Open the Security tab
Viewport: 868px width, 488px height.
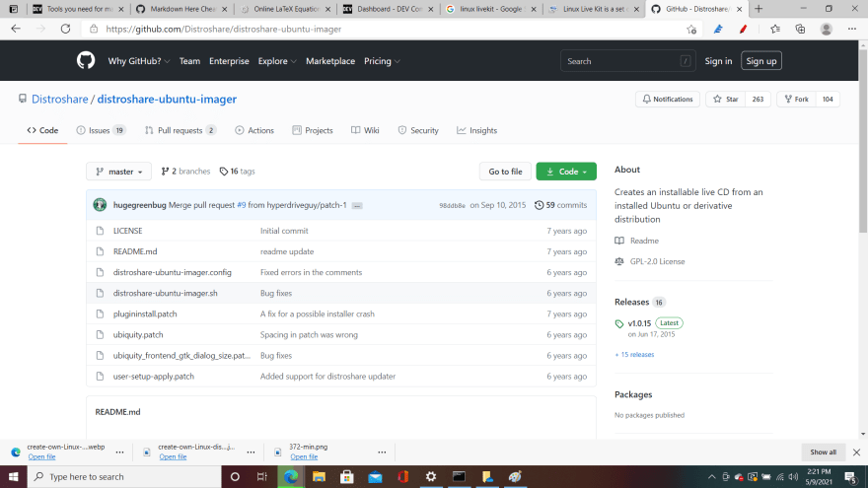pos(418,130)
